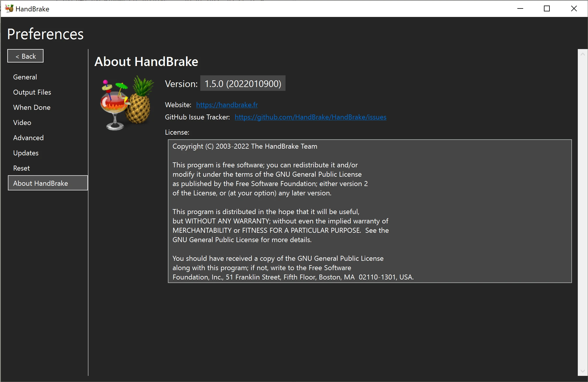Screen dimensions: 588x382
Task: Click the 'Preferences' page title
Action: pyautogui.click(x=45, y=34)
